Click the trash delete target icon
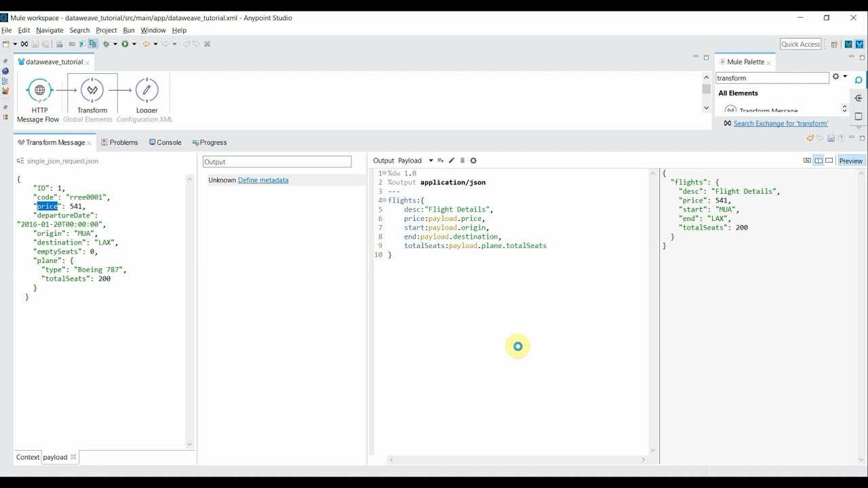The width and height of the screenshot is (868, 488). pyautogui.click(x=462, y=161)
